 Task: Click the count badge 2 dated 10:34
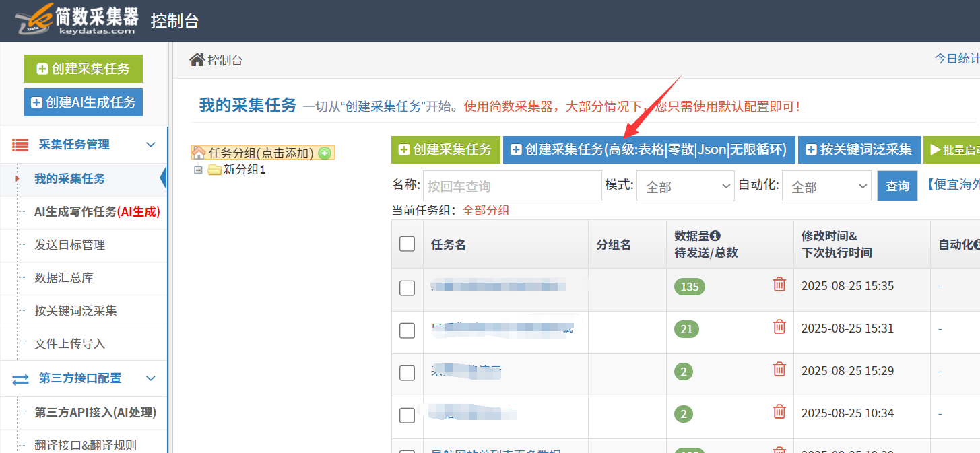pyautogui.click(x=683, y=414)
